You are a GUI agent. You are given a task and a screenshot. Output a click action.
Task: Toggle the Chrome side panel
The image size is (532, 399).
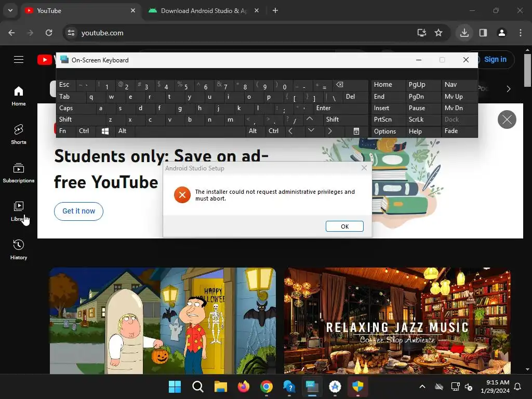coord(483,33)
